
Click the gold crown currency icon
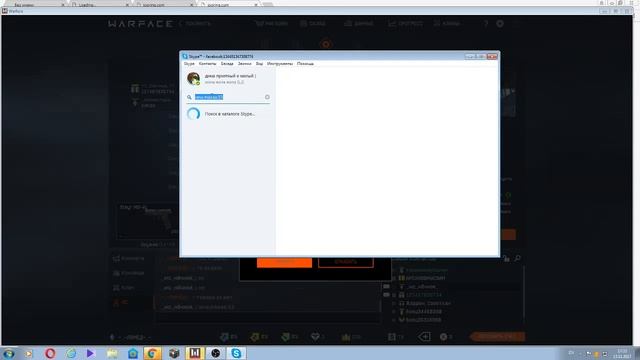(346, 337)
